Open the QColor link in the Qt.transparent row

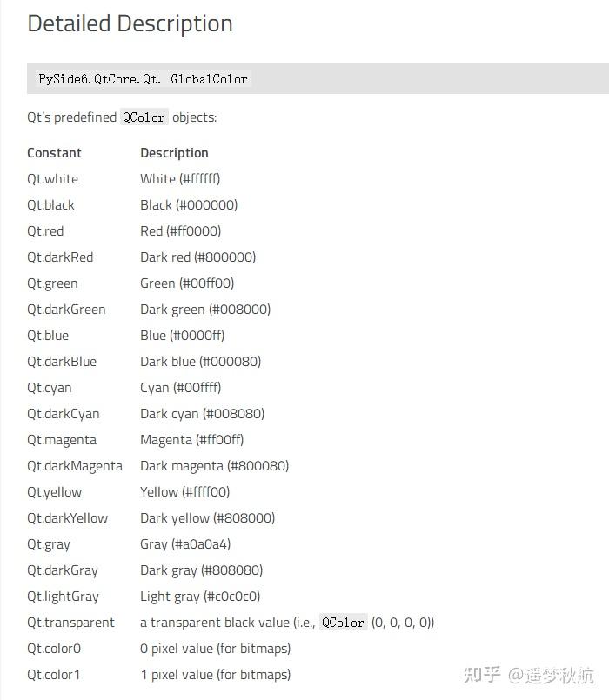(x=343, y=623)
